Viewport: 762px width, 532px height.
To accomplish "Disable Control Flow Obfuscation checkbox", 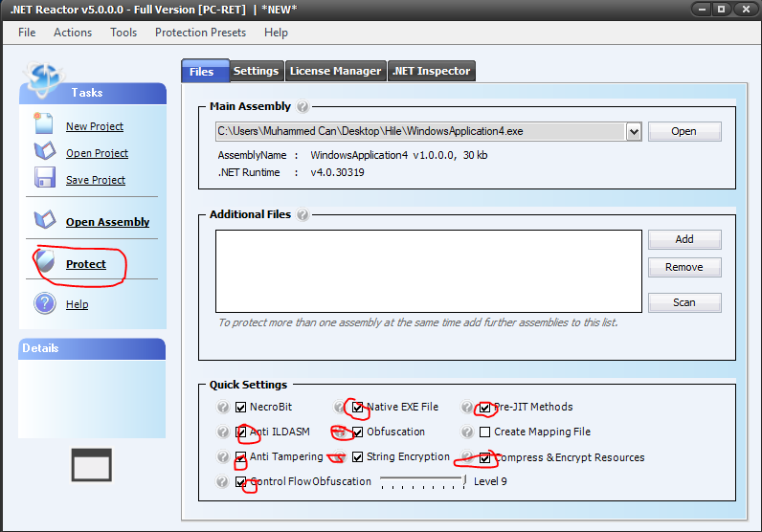I will (x=240, y=481).
